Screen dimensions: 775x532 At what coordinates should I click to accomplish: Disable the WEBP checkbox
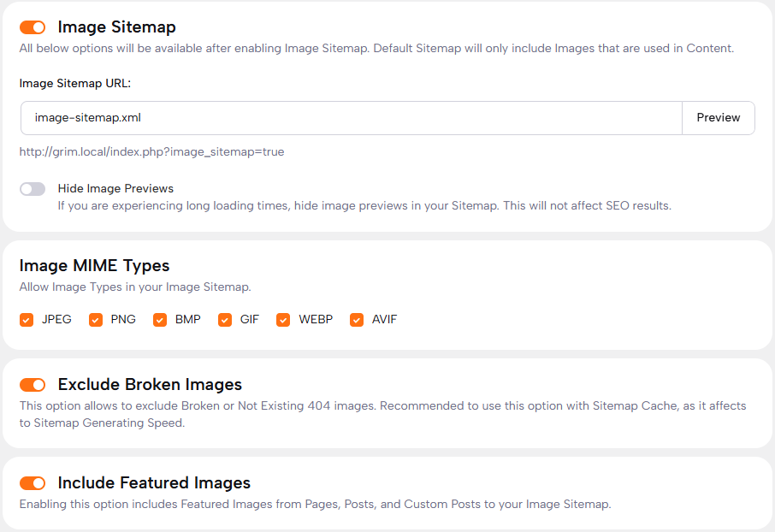pyautogui.click(x=283, y=320)
